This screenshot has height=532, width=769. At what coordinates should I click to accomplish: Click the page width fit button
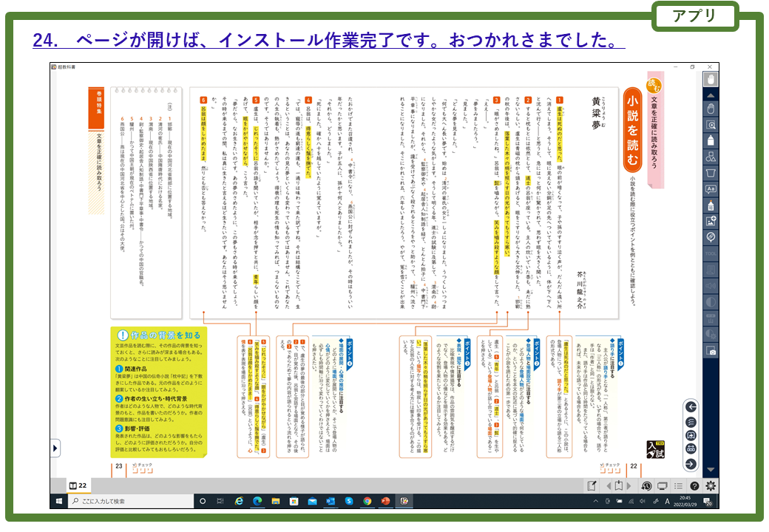[x=691, y=449]
